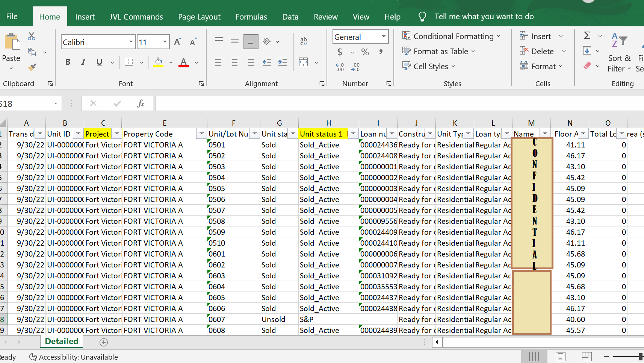Click Format as Table button
The image size is (644, 363).
pyautogui.click(x=438, y=51)
